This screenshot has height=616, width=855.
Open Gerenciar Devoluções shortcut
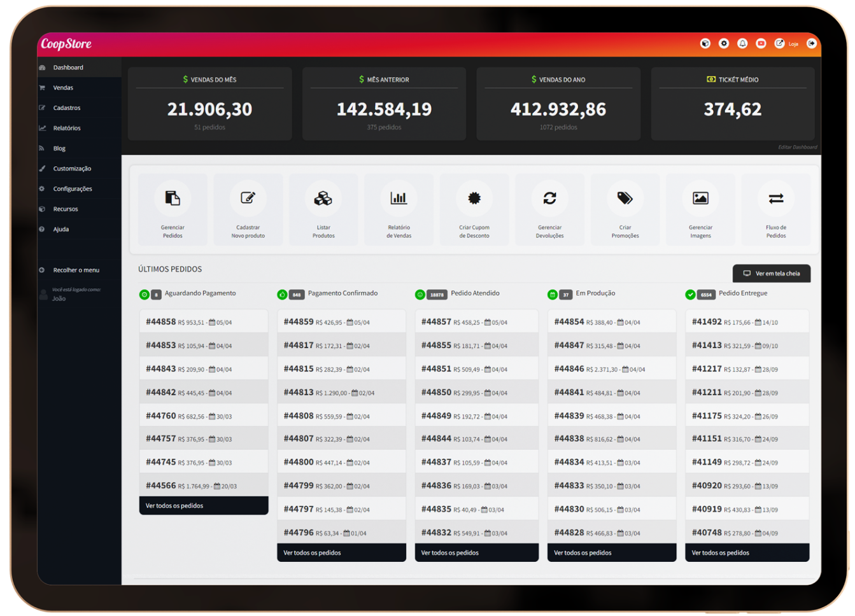pos(549,209)
